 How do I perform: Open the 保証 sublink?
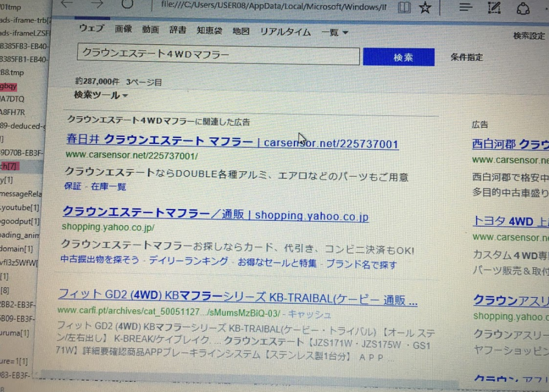(x=72, y=186)
